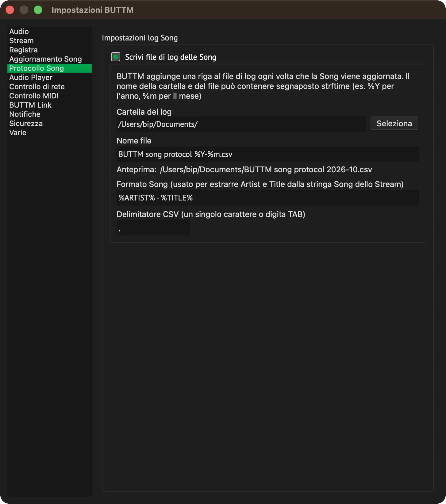Click the Nome file input field

(x=267, y=154)
